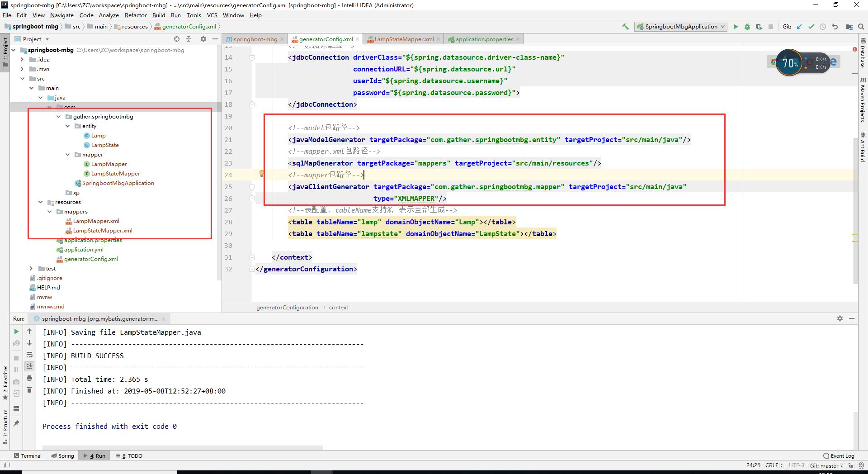Collapse all nodes in the Project panel
Image resolution: width=868 pixels, height=474 pixels.
(189, 39)
